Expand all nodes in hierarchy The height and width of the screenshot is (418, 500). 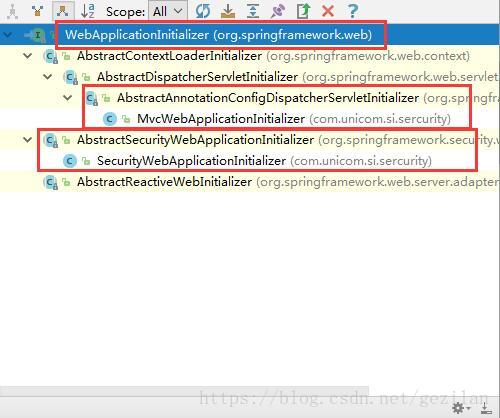[253, 11]
